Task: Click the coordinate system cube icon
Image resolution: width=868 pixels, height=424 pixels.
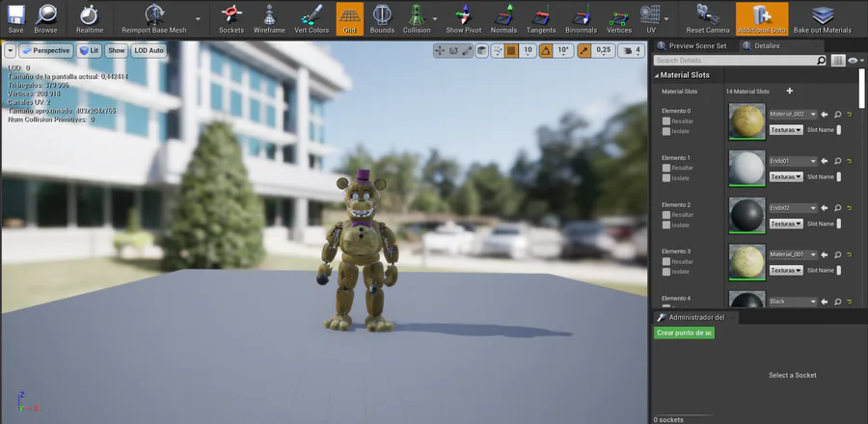Action: click(482, 51)
